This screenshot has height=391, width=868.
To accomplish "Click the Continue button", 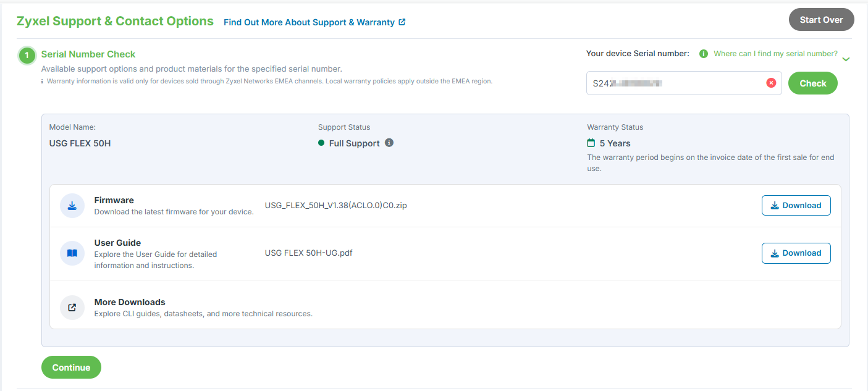I will pyautogui.click(x=71, y=368).
